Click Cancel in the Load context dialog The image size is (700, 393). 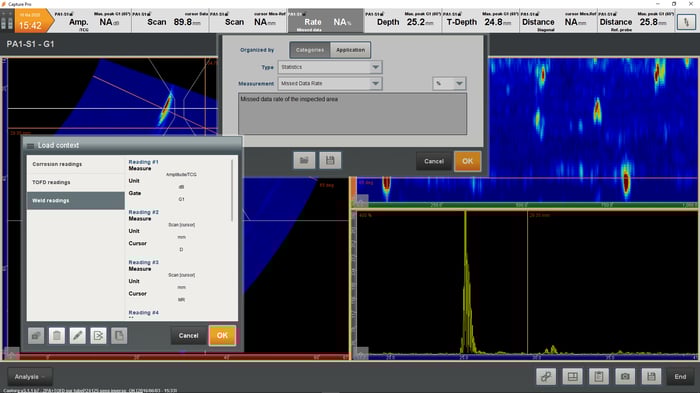pyautogui.click(x=188, y=335)
